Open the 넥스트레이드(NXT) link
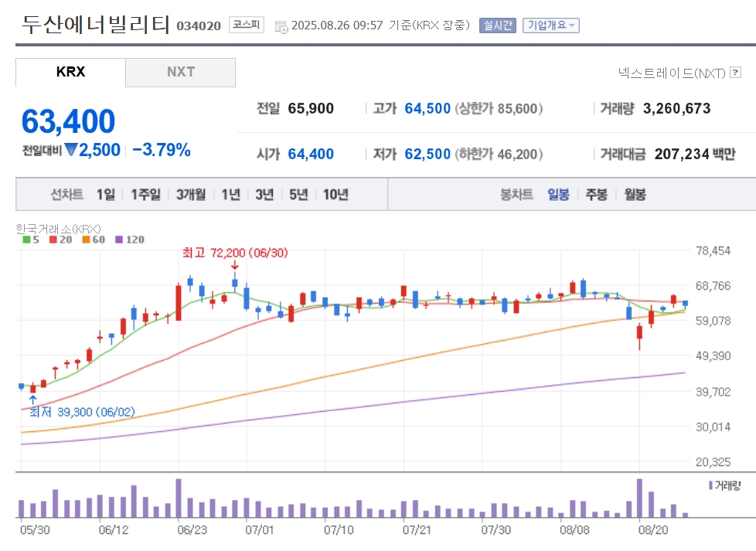This screenshot has height=551, width=756. (672, 73)
